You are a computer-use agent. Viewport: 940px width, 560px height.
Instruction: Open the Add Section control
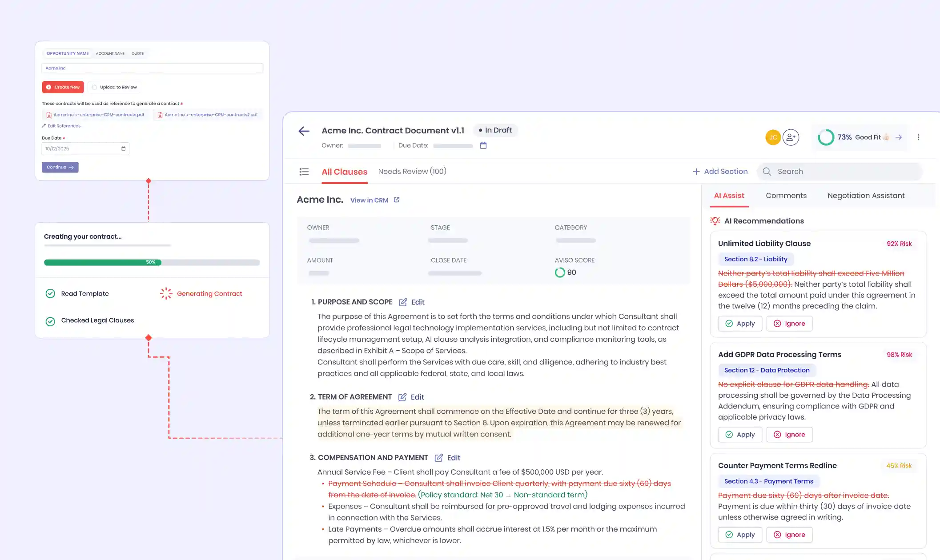(x=720, y=172)
